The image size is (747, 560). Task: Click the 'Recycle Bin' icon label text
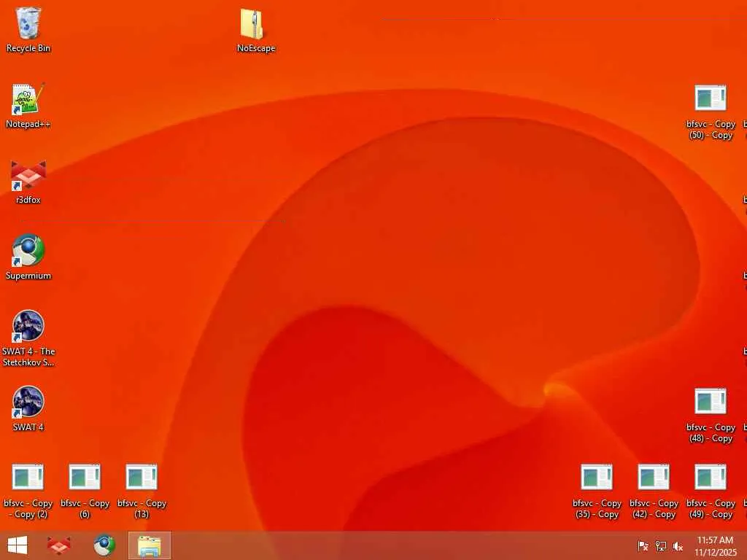[x=28, y=48]
